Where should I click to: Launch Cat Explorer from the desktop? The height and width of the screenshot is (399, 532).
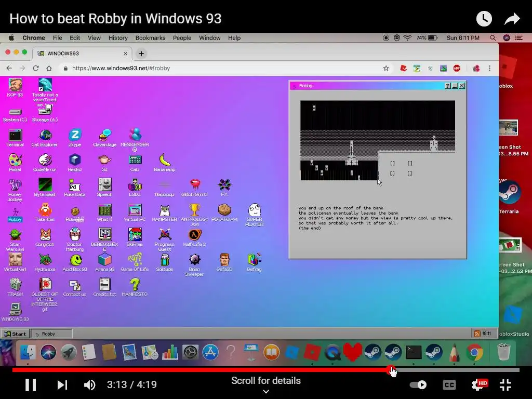pyautogui.click(x=45, y=138)
